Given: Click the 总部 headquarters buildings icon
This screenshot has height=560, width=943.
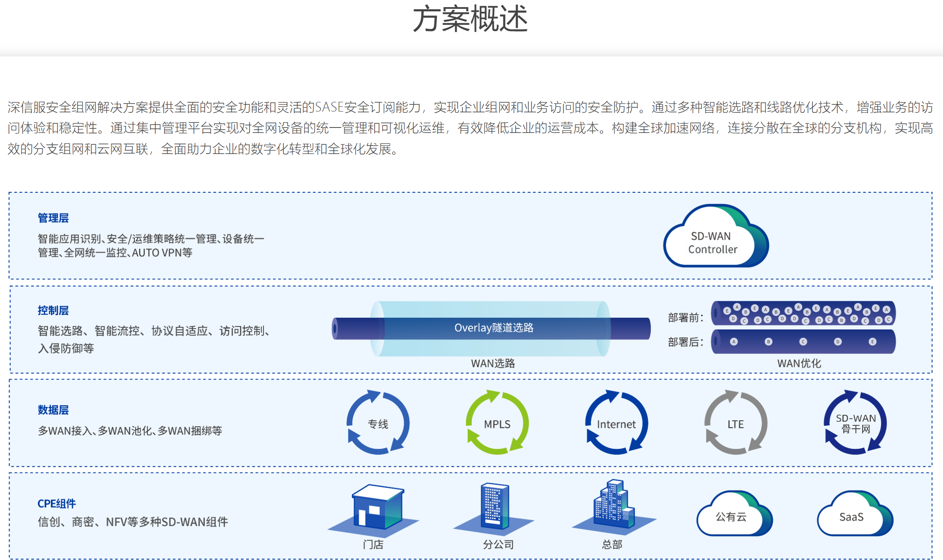Looking at the screenshot, I should tap(614, 507).
